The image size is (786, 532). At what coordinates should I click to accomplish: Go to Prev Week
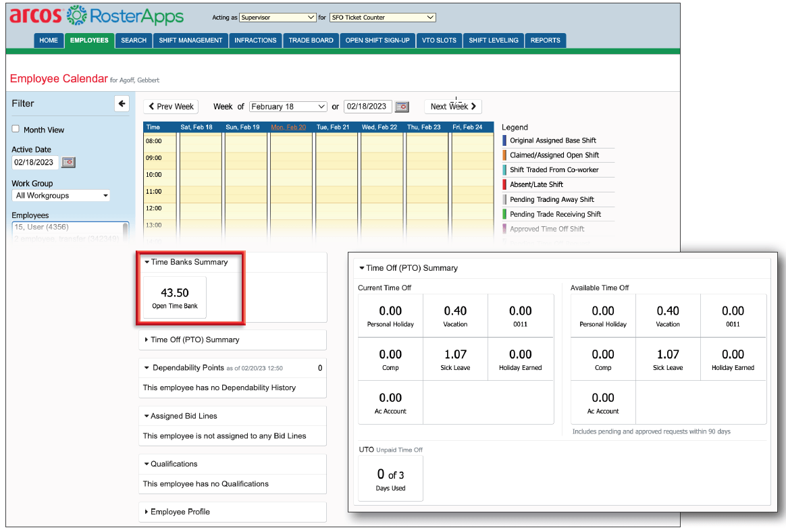click(x=171, y=107)
